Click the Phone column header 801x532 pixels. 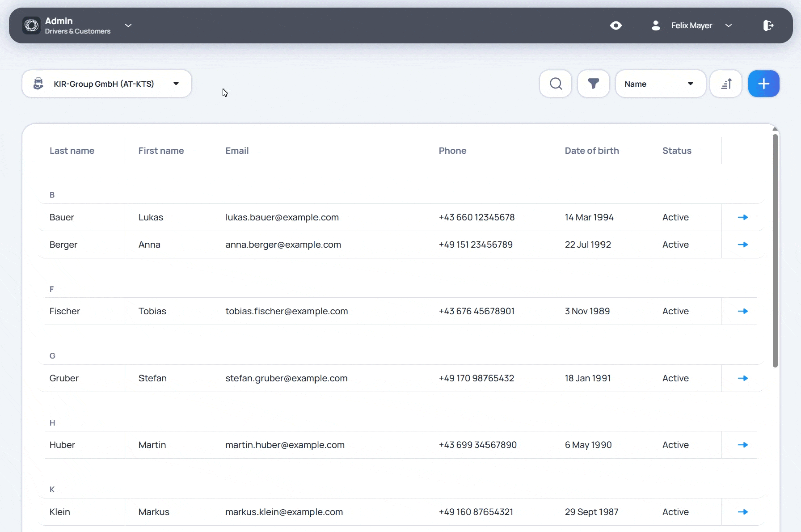pyautogui.click(x=452, y=151)
